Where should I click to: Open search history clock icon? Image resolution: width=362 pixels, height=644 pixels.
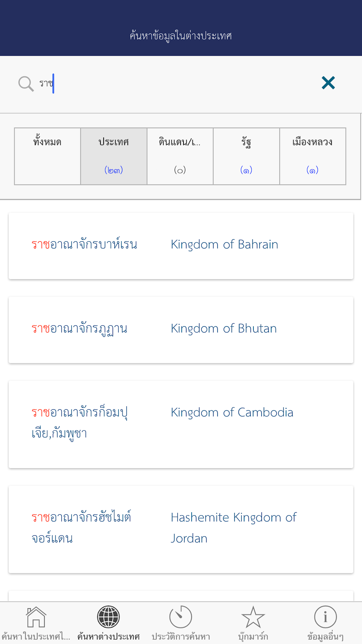coord(181,617)
